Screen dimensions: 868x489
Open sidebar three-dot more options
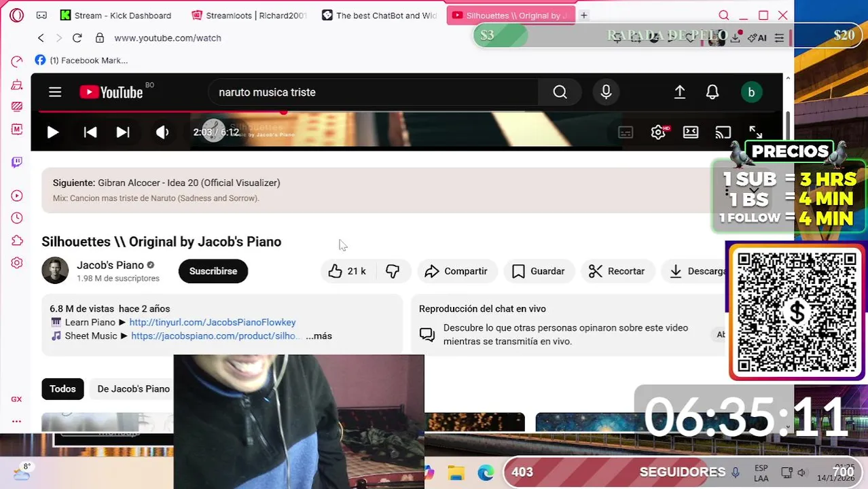(x=16, y=421)
